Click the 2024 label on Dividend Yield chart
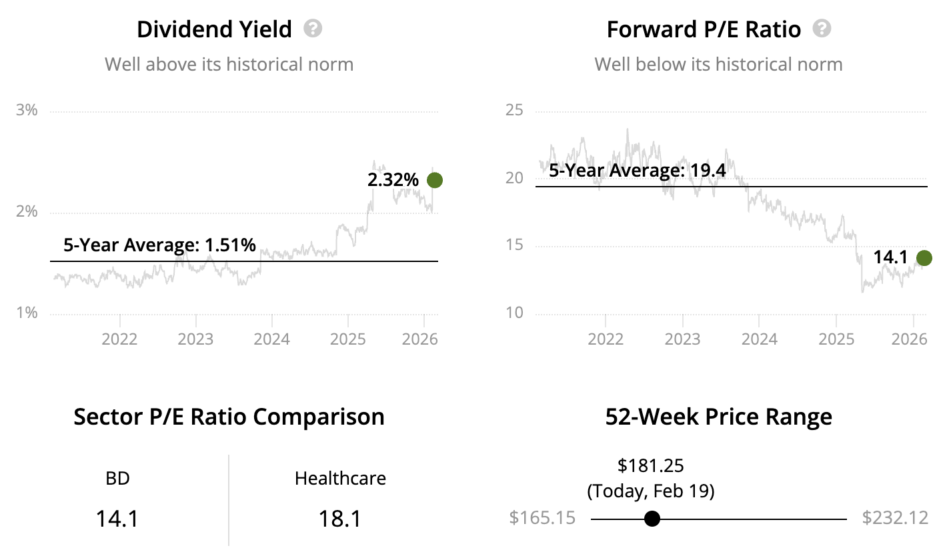The width and height of the screenshot is (951, 560). (x=271, y=339)
